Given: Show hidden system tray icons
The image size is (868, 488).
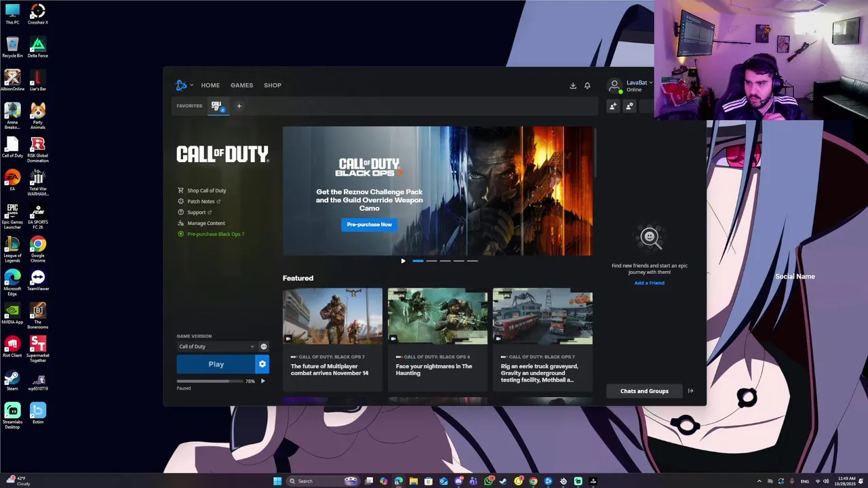Looking at the screenshot, I should (x=759, y=481).
